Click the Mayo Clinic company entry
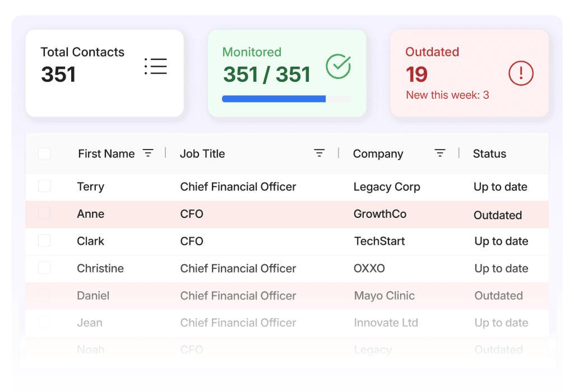The image size is (574, 392). pyautogui.click(x=384, y=296)
